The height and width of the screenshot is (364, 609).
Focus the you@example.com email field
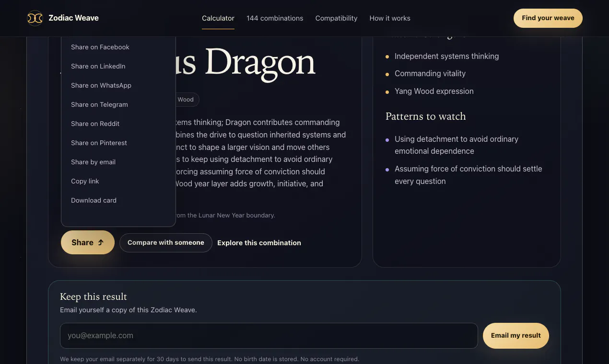pos(269,336)
